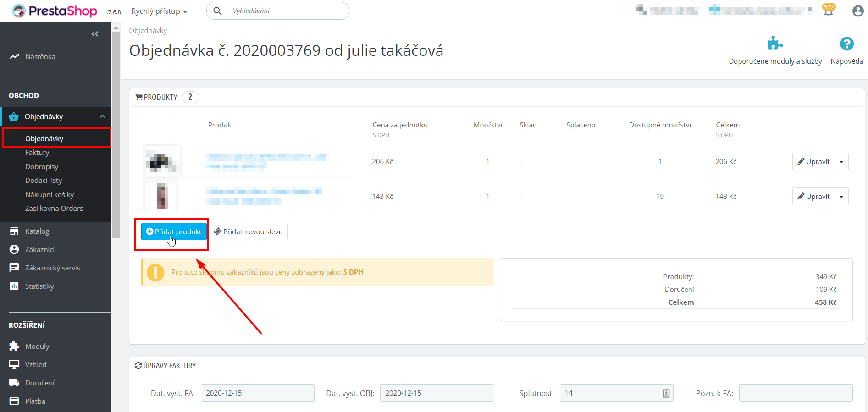Click the Vzhled monitor icon
The width and height of the screenshot is (868, 412).
pos(14,364)
